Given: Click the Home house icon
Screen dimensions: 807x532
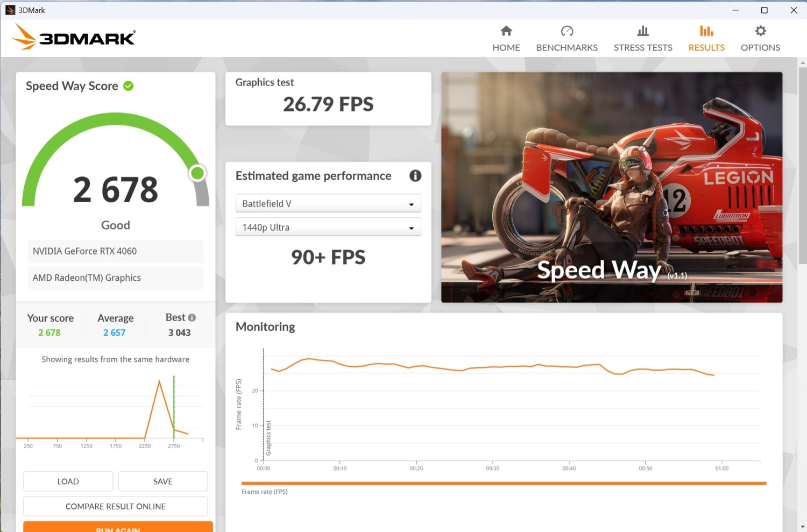Looking at the screenshot, I should 506,31.
